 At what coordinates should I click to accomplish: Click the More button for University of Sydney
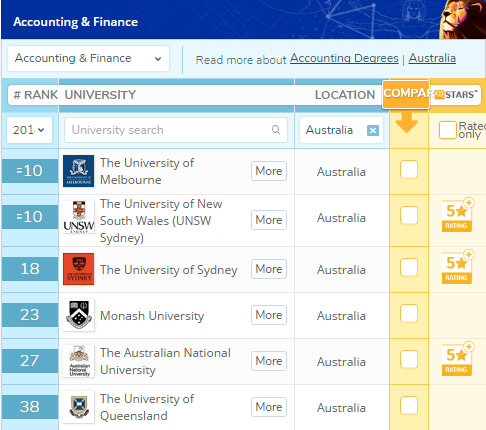tap(269, 269)
